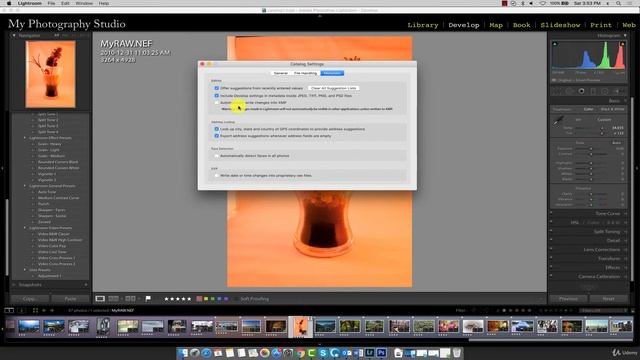
Task: Open Finder in the Dock
Action: coord(183,353)
